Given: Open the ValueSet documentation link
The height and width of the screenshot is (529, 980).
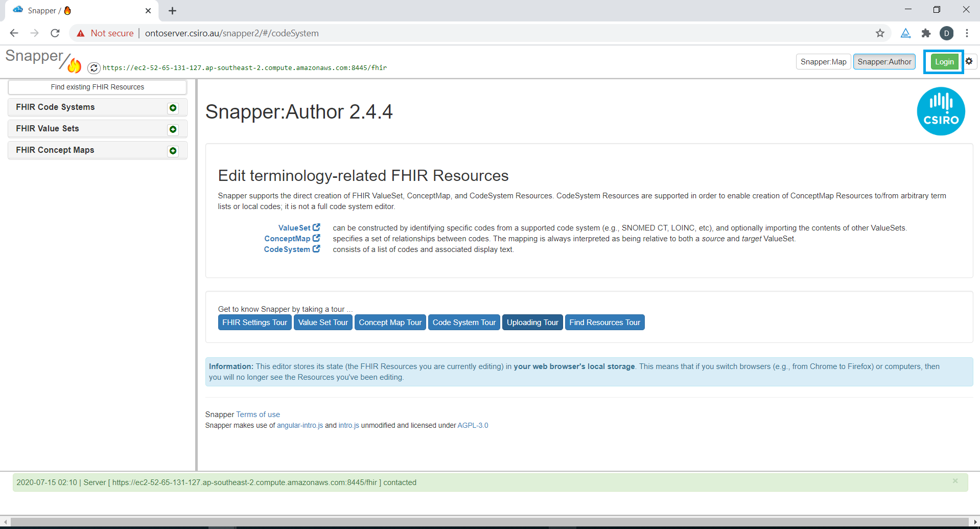Looking at the screenshot, I should pyautogui.click(x=294, y=228).
